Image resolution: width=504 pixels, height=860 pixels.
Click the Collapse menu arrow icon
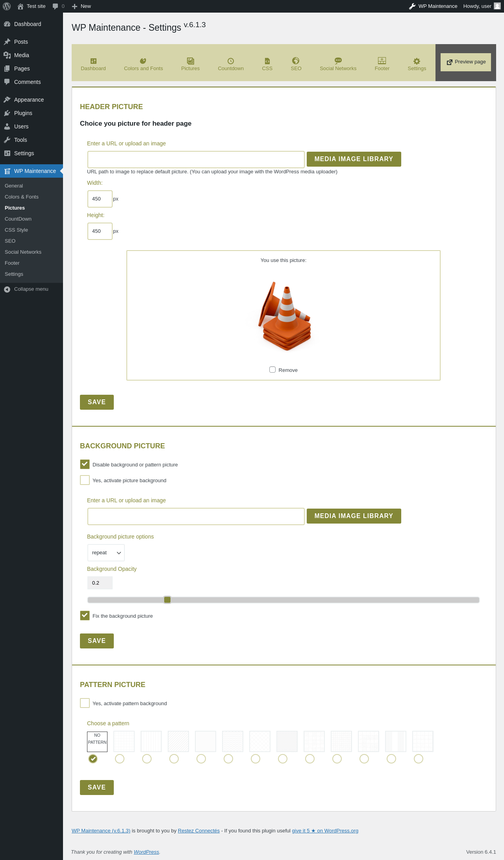click(7, 289)
